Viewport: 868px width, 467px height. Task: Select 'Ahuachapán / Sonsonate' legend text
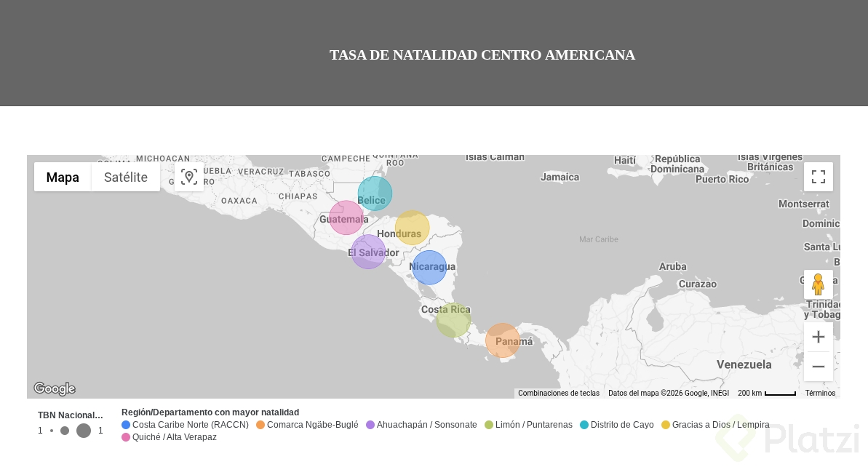(x=427, y=425)
